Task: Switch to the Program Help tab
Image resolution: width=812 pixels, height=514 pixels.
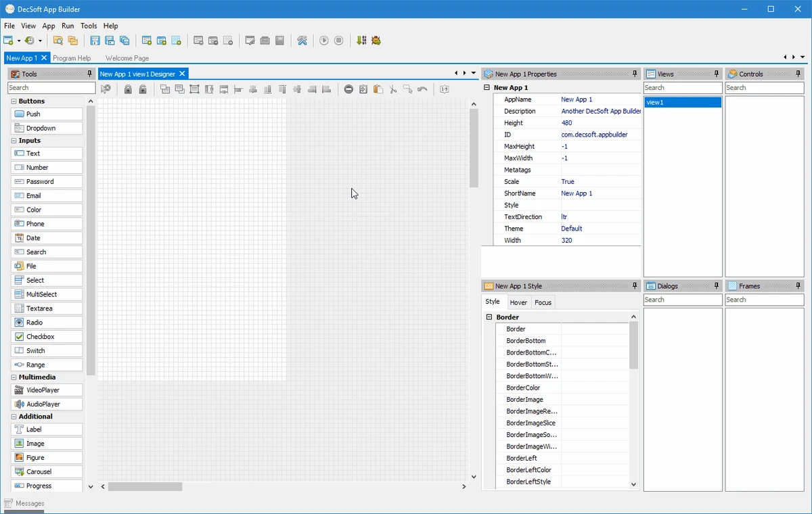Action: click(72, 58)
